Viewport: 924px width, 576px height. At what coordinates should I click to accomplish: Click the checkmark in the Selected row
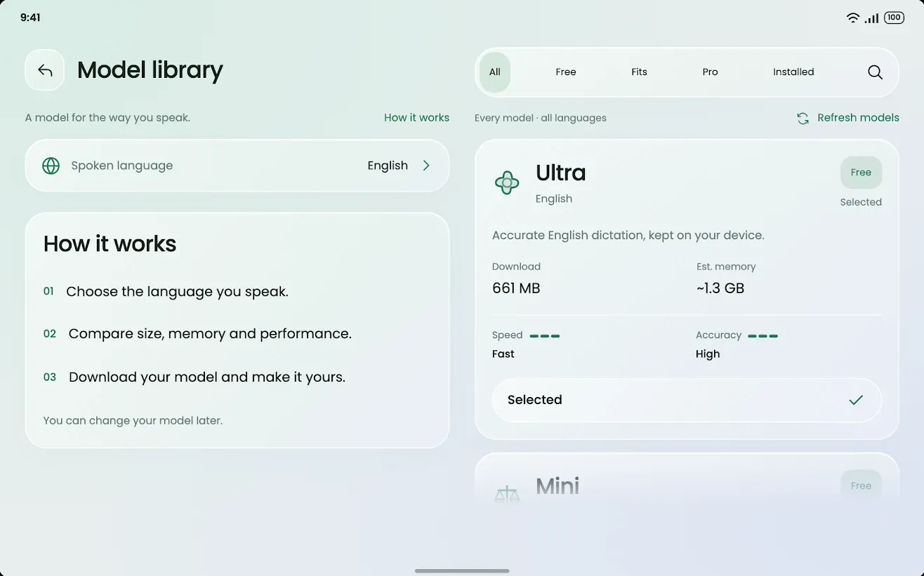tap(856, 400)
